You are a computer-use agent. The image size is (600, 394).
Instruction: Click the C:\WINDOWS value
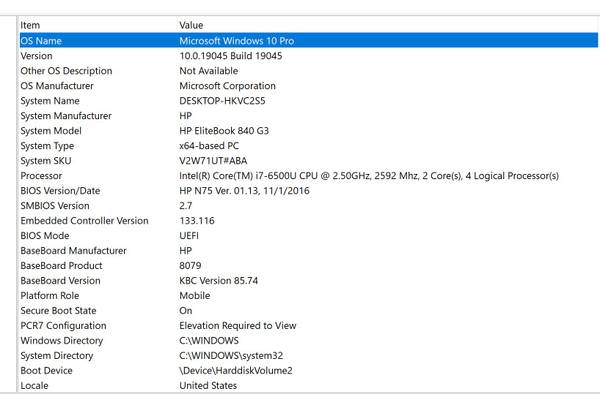(x=209, y=340)
